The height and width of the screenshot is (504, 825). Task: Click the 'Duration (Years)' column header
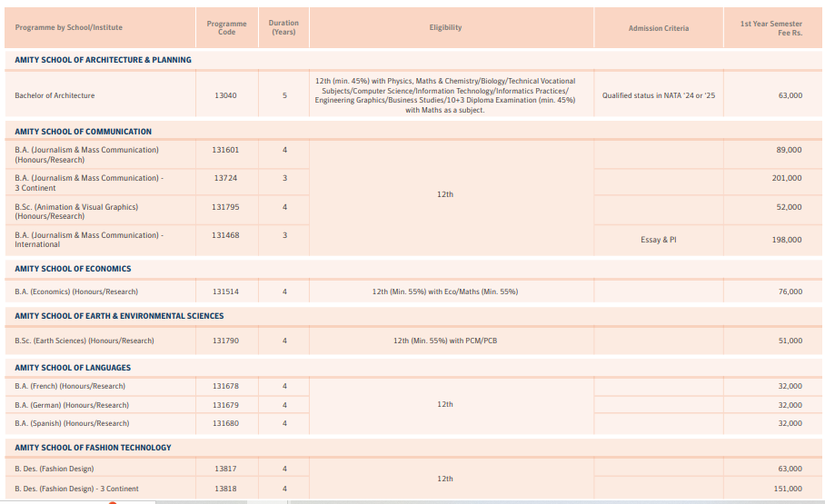coord(283,27)
